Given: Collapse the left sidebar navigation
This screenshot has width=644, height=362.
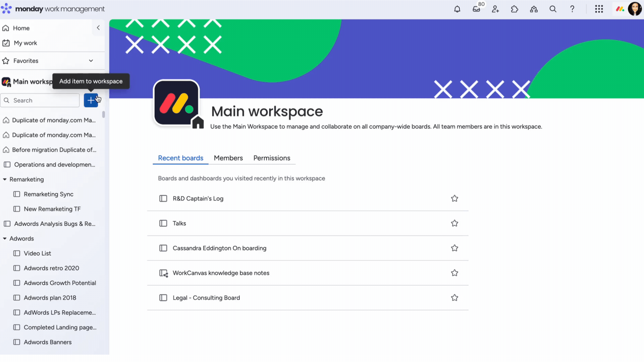Looking at the screenshot, I should tap(98, 28).
